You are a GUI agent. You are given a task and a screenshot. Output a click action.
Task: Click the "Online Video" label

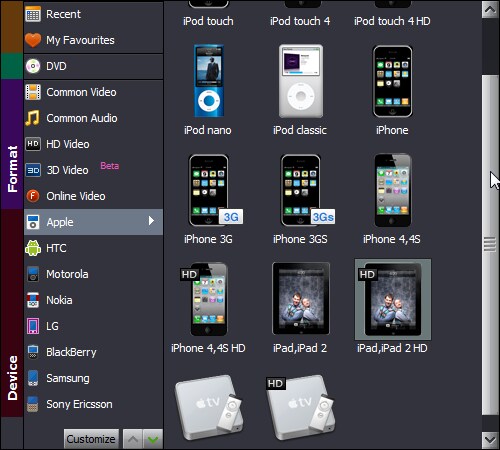(76, 196)
